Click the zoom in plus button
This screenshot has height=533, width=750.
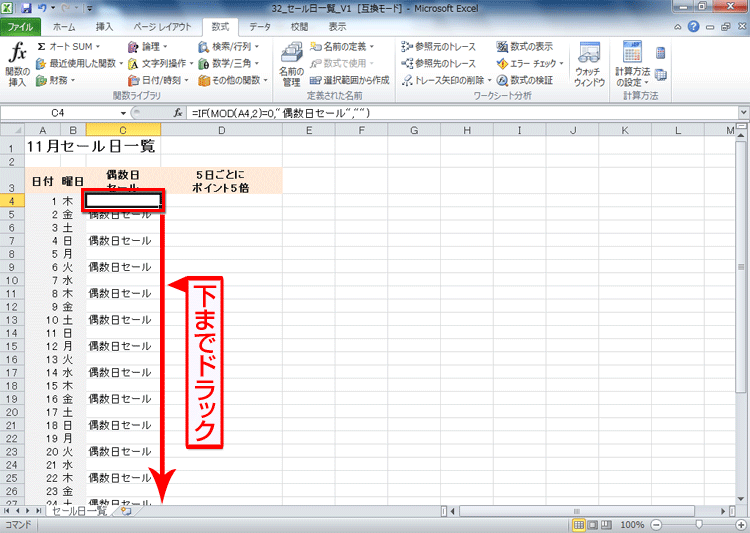pyautogui.click(x=741, y=525)
